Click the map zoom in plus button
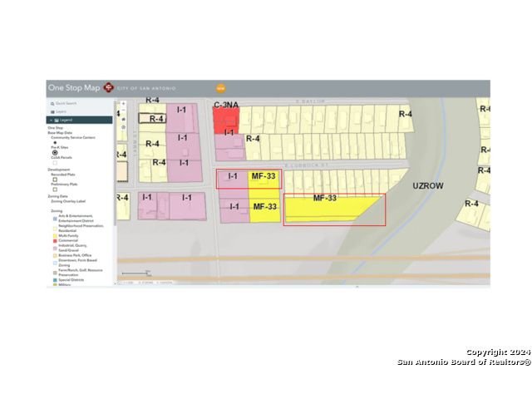 (x=124, y=103)
